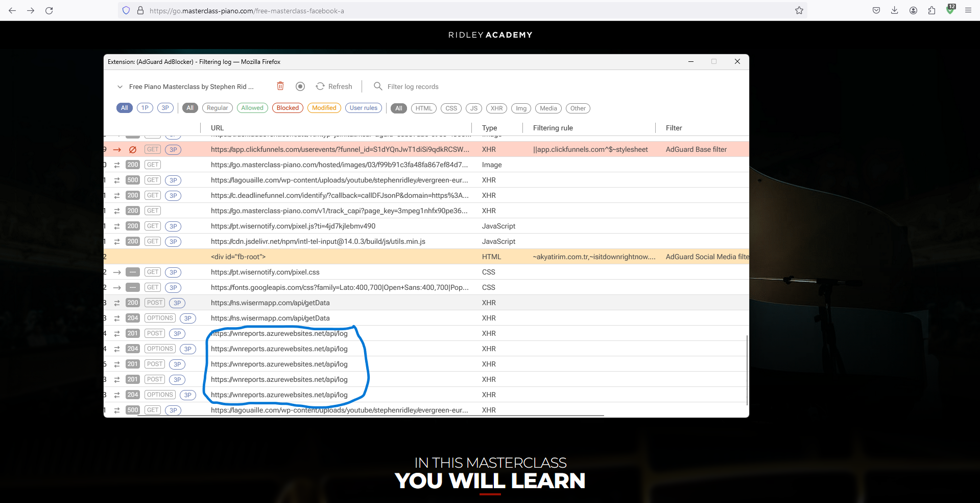Click the tracking protection shield in the address bar
This screenshot has width=980, height=503.
(x=126, y=10)
